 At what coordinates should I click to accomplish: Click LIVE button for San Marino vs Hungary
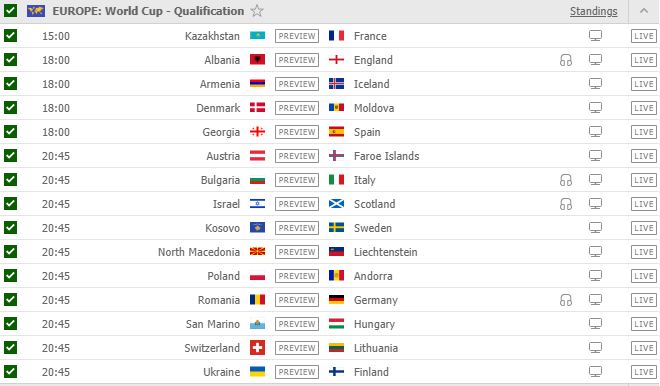pos(644,324)
